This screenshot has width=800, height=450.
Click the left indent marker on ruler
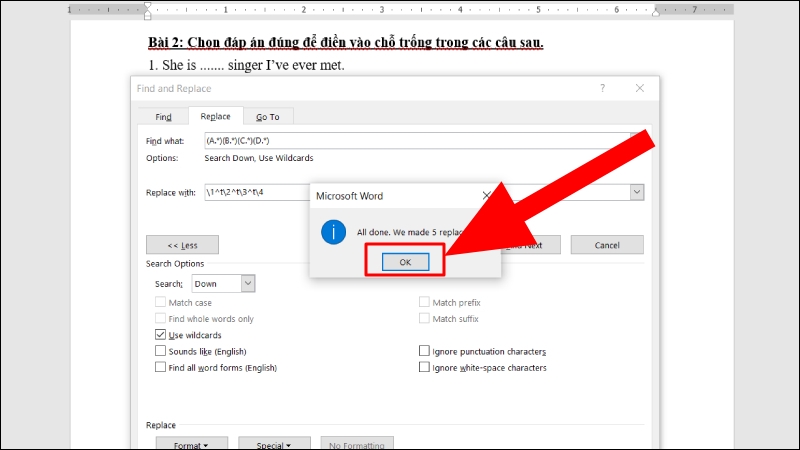tap(147, 10)
